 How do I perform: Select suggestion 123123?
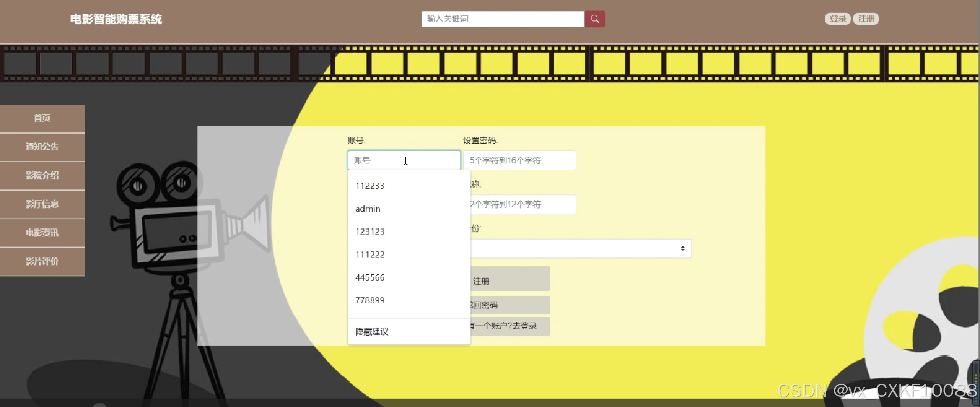point(408,232)
